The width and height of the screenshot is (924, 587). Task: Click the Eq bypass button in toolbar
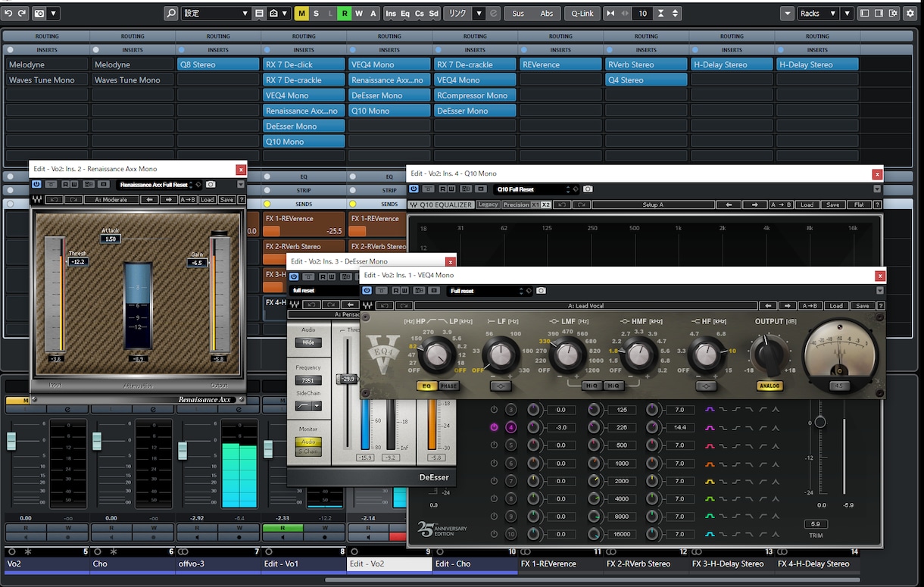(x=404, y=13)
